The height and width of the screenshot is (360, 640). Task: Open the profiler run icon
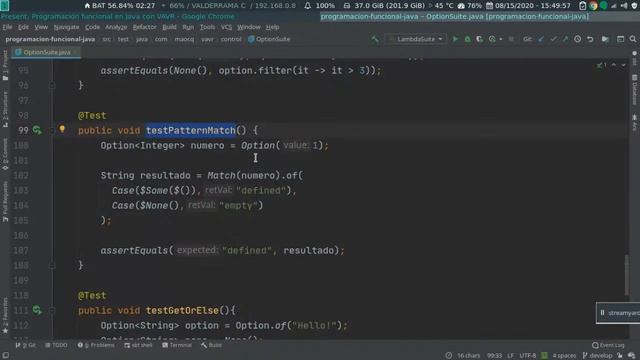click(x=492, y=39)
